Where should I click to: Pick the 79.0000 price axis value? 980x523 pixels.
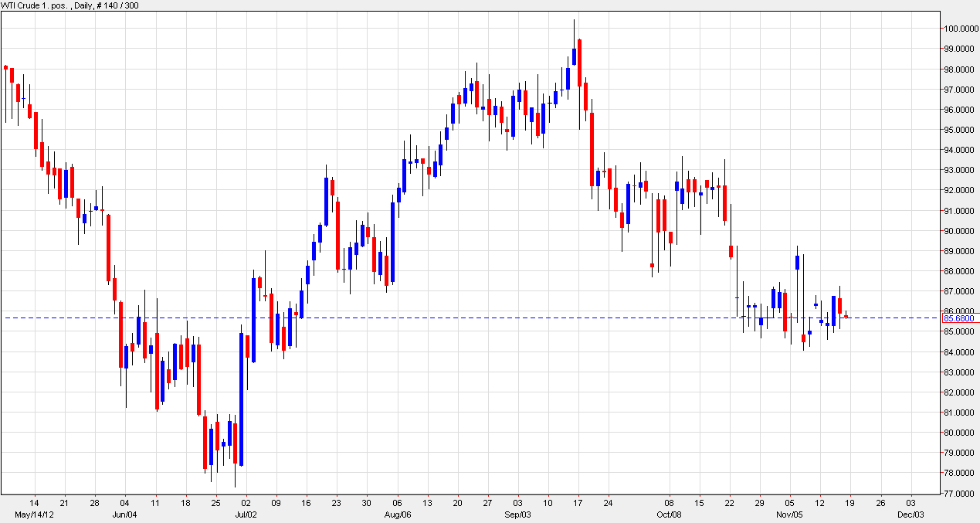point(958,453)
